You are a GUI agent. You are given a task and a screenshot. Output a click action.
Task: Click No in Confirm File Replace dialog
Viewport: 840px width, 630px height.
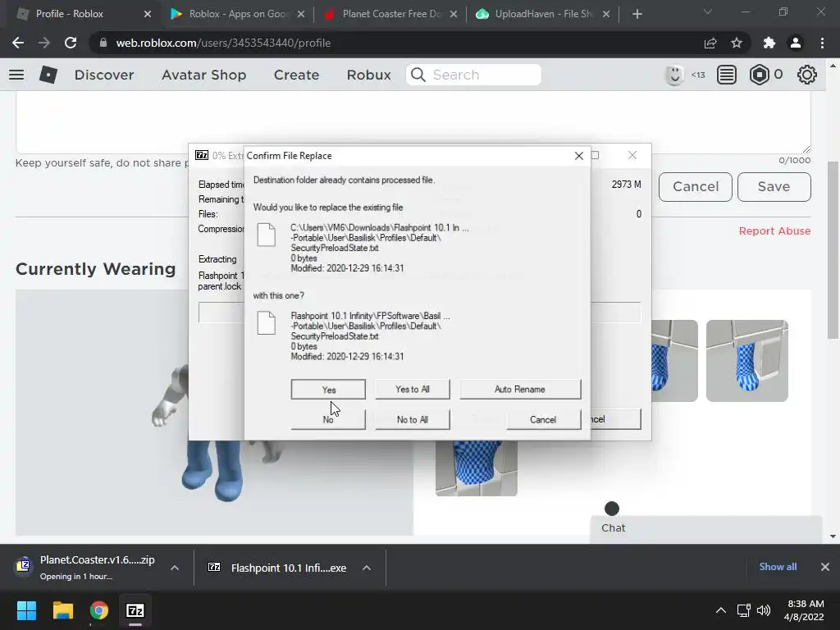coord(328,419)
